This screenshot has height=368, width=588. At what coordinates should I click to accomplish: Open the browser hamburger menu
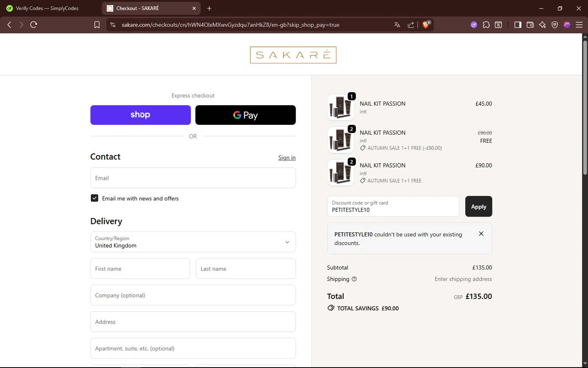tap(579, 25)
